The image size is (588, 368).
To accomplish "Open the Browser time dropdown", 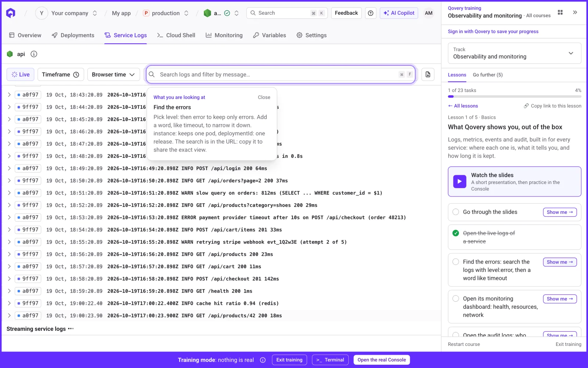I will [114, 74].
